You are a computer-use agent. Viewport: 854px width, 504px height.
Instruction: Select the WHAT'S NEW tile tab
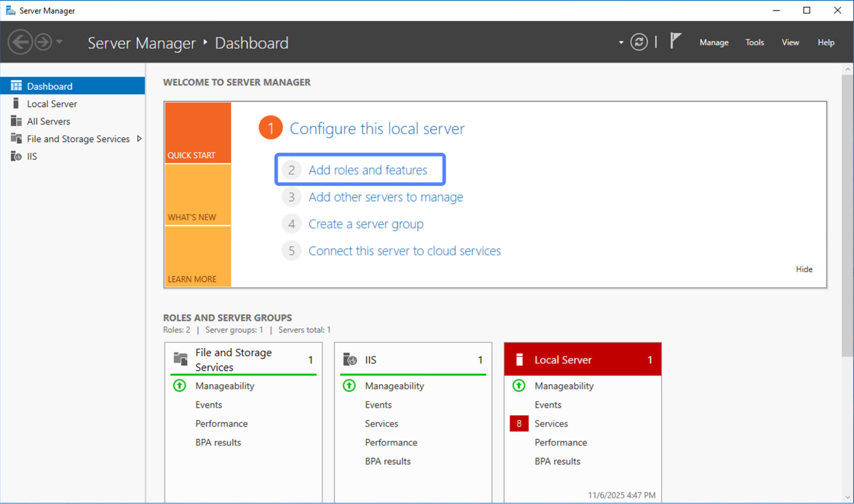198,195
